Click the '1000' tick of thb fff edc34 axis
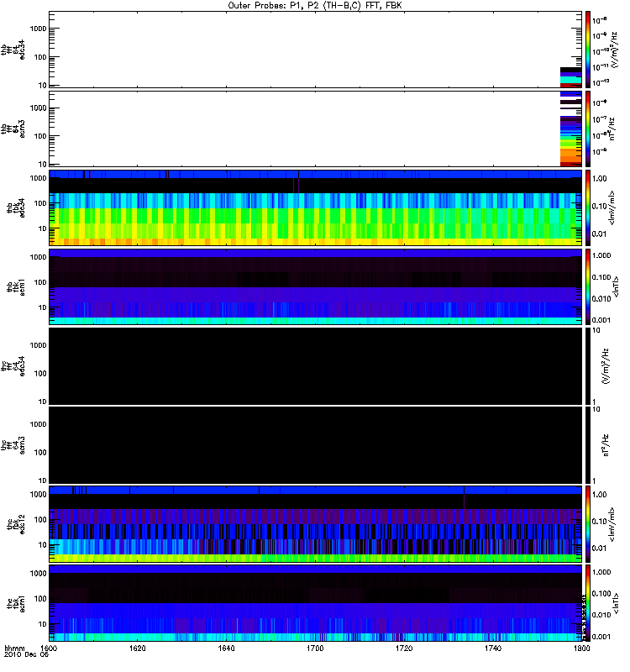This screenshot has height=672, width=630. pos(38,29)
